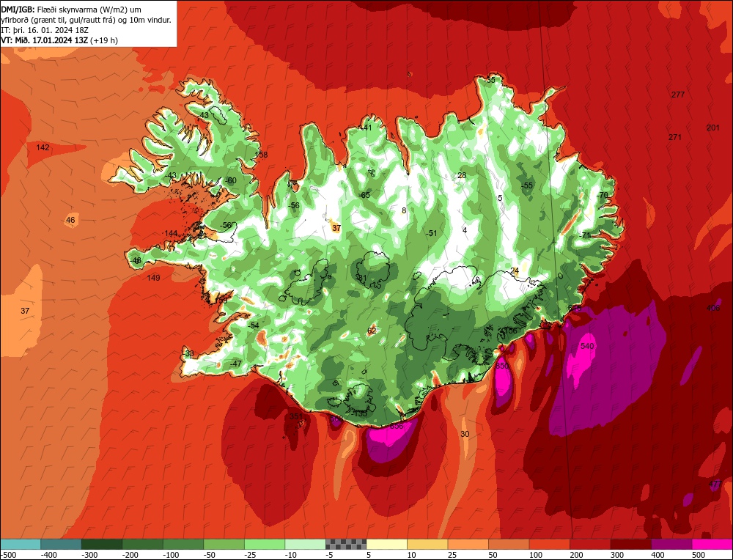
Task: Click the value 4 in central Iceland
Action: 465,230
